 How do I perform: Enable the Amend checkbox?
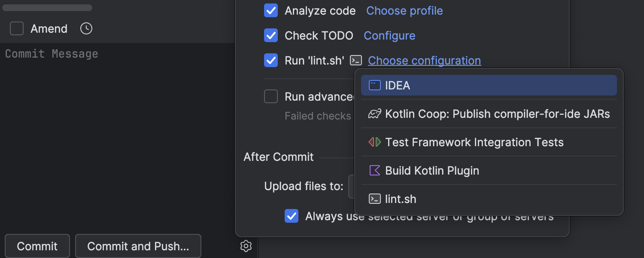point(17,29)
